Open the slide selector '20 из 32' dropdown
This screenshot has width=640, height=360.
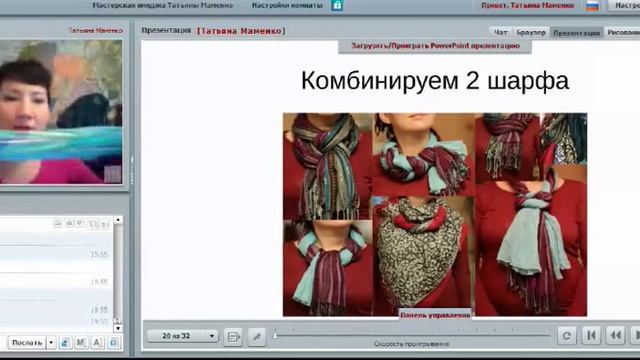tap(182, 336)
